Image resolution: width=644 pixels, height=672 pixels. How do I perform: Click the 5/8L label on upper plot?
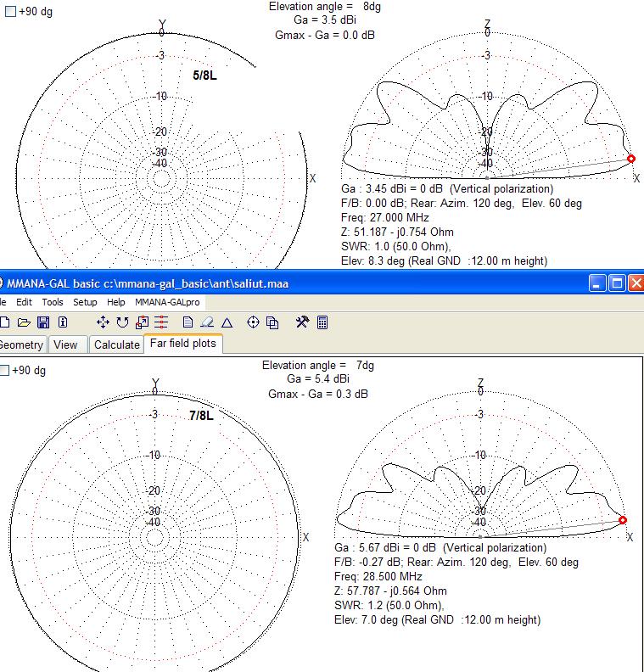[204, 76]
